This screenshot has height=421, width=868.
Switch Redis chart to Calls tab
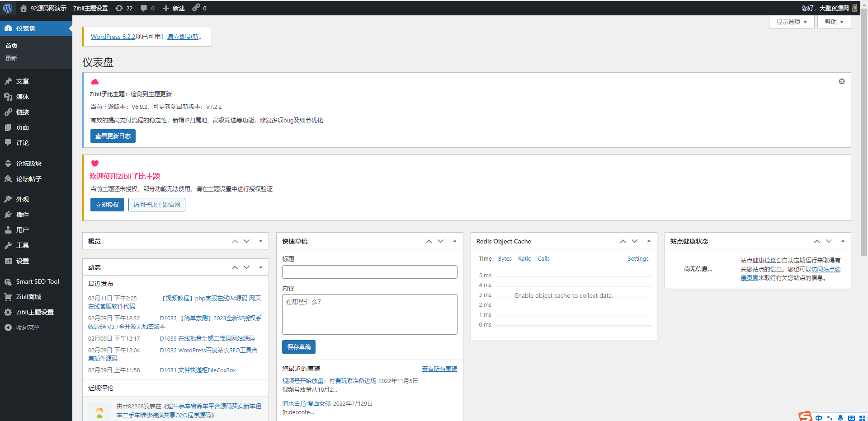[544, 259]
